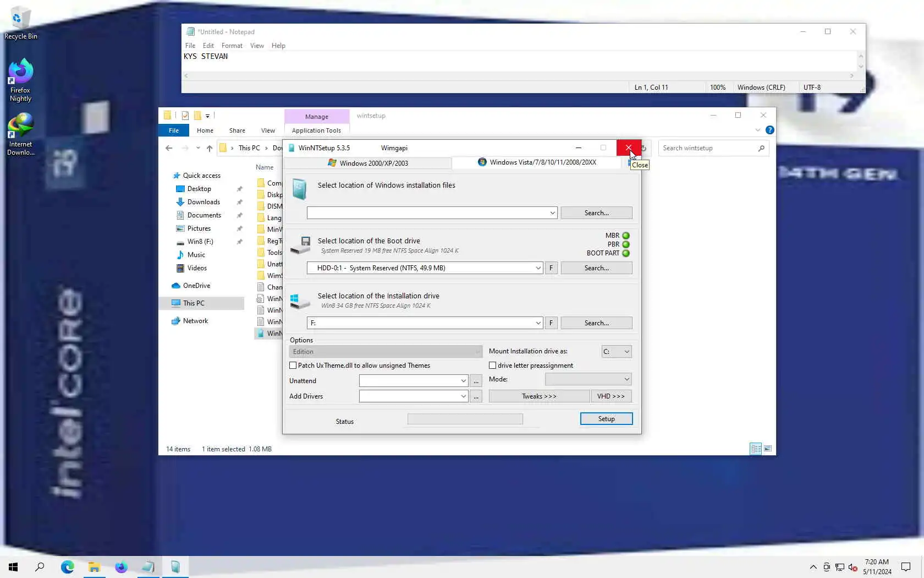The height and width of the screenshot is (578, 924).
Task: Open the network tray icon
Action: [840, 567]
